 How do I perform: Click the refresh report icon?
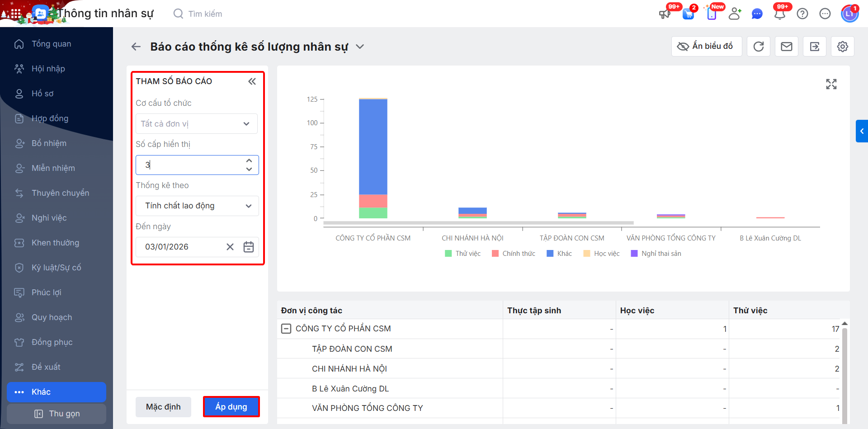759,47
